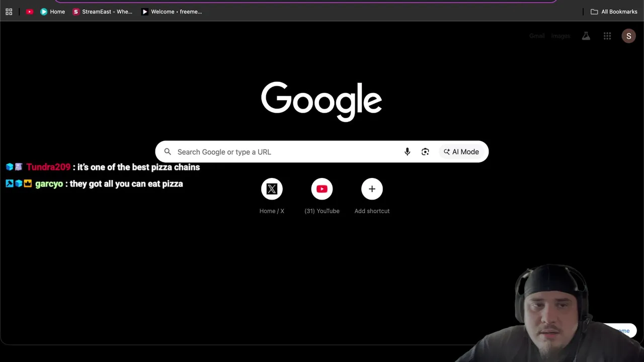Open the Home bookmark
The image size is (644, 362).
(x=52, y=12)
